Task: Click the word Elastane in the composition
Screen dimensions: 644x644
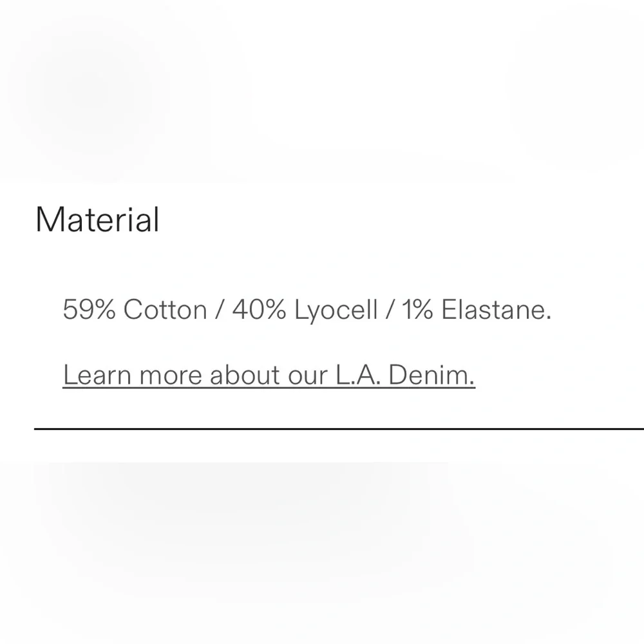Action: tap(496, 310)
